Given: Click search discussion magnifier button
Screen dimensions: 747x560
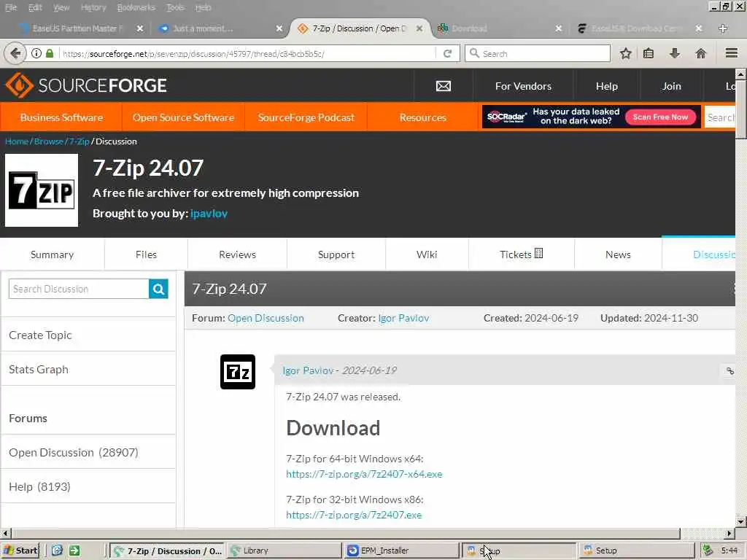Looking at the screenshot, I should [x=158, y=289].
